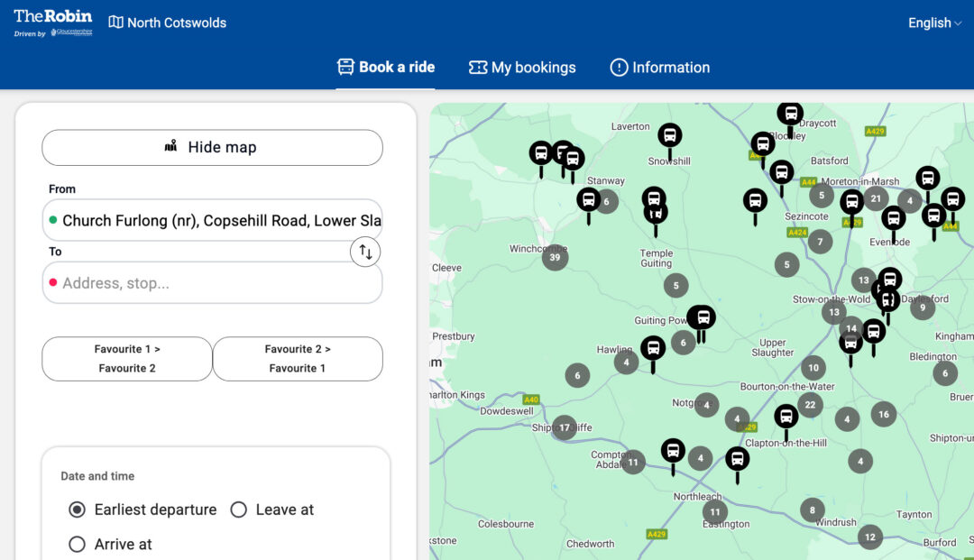The image size is (974, 560).
Task: Open the 10-stop cluster above Bourton-on-the-Water
Action: [x=813, y=368]
